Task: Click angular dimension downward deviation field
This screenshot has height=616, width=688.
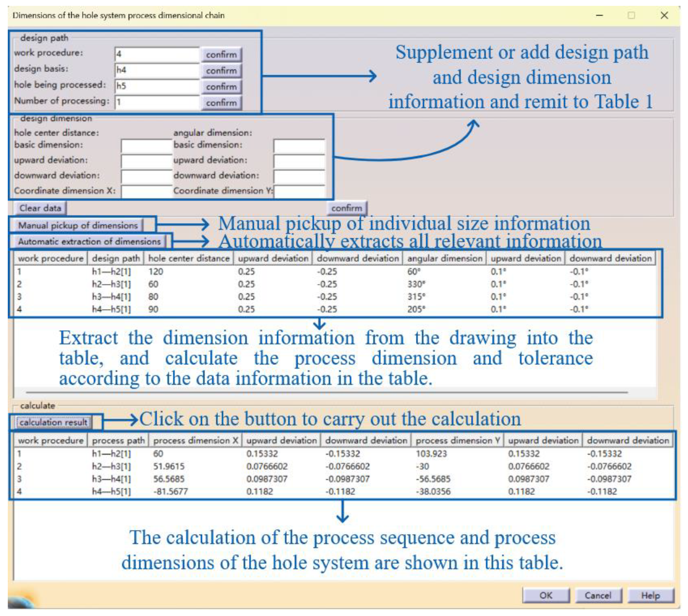Action: [299, 176]
